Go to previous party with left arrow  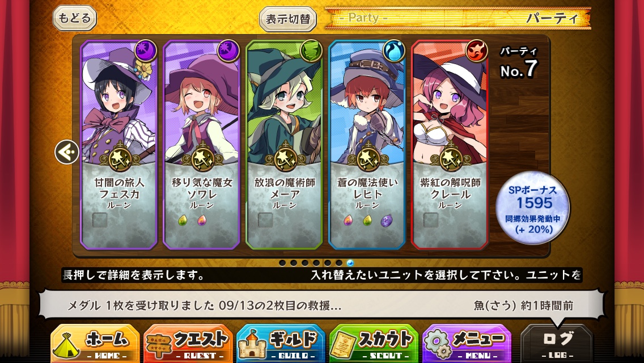(x=67, y=152)
